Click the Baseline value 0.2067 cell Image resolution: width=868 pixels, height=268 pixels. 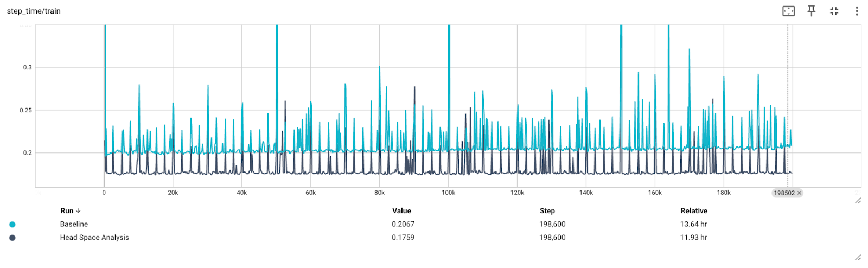[403, 225]
